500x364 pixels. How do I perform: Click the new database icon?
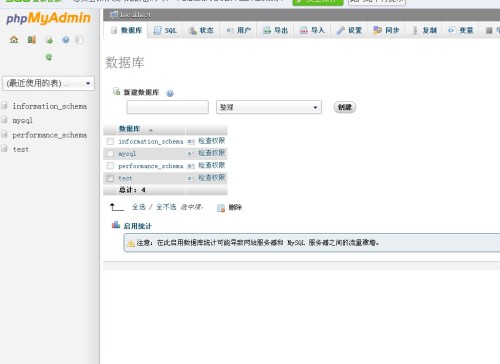pos(116,91)
